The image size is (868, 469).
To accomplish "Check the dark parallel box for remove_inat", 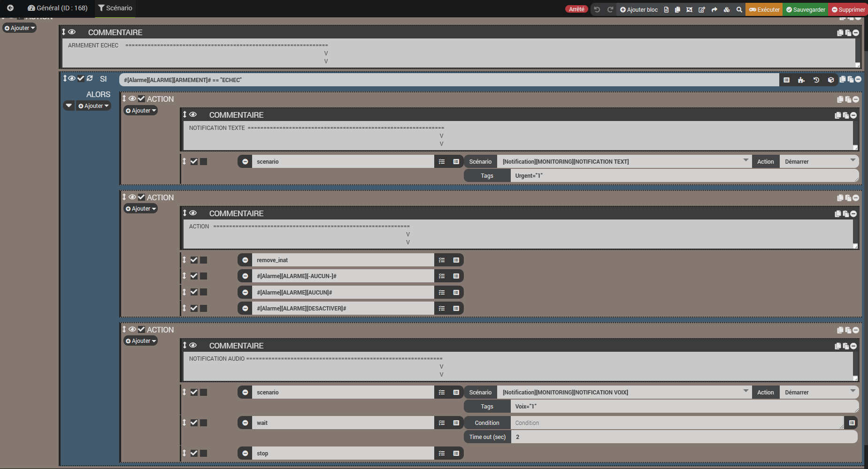I will click(204, 260).
